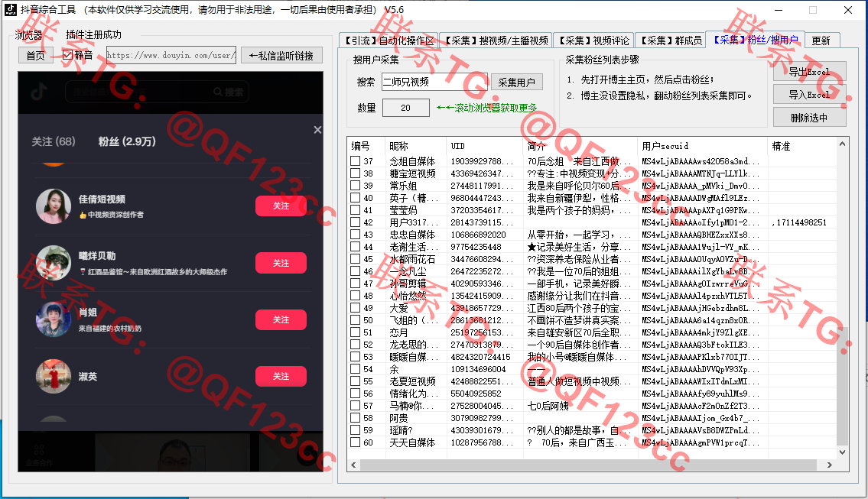Click the Douyin 搜索 button in browser
Image resolution: width=868 pixels, height=499 pixels.
(x=229, y=92)
